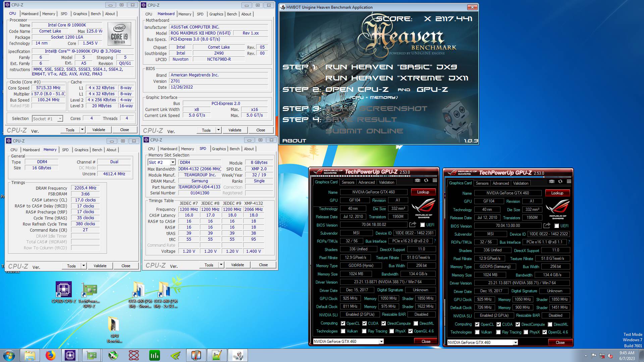Click Submit Online in the HWBOT Heaven window
Viewport: 644px width, 362px height.
coord(364,131)
